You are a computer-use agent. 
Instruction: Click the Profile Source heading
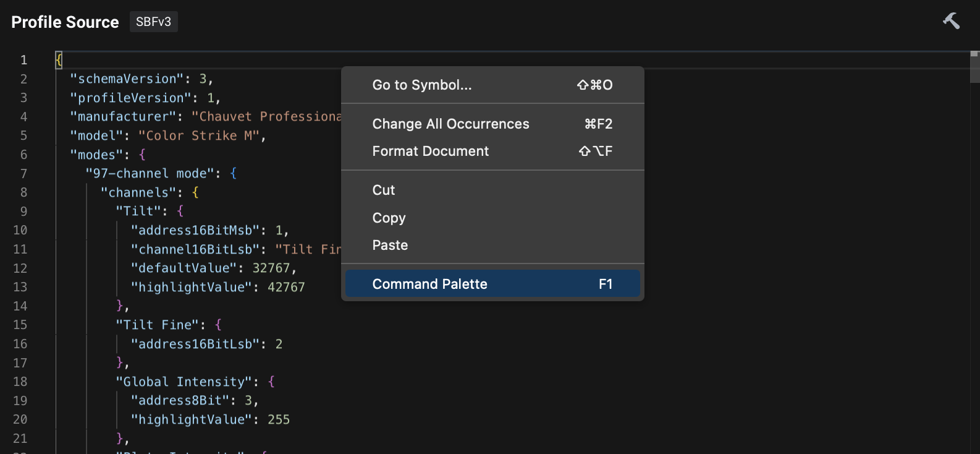tap(65, 22)
